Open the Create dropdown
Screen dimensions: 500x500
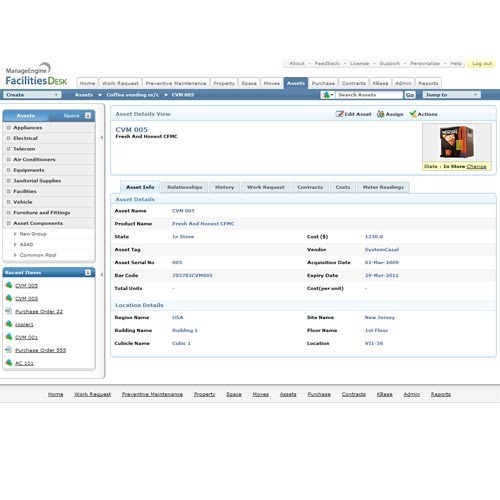pyautogui.click(x=32, y=95)
